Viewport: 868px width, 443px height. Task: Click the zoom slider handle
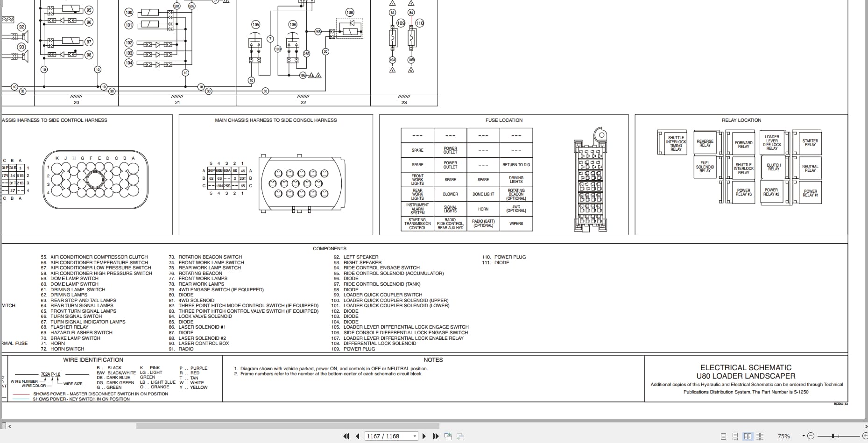coord(833,436)
